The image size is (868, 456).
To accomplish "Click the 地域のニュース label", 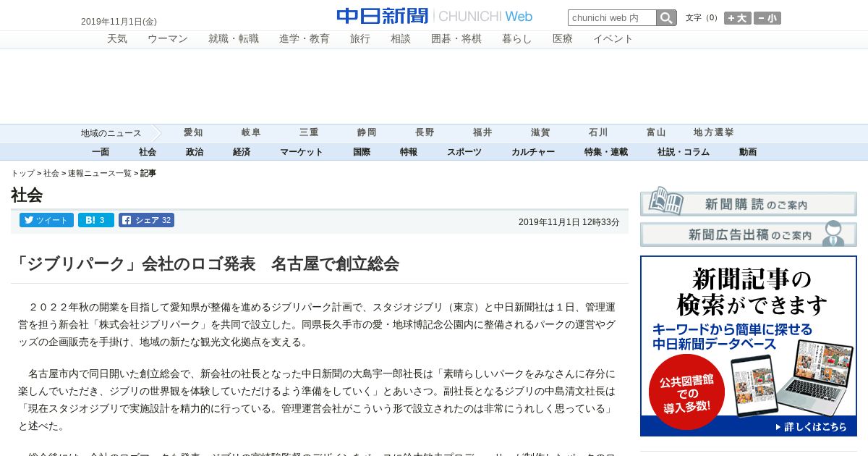I will pos(111,133).
